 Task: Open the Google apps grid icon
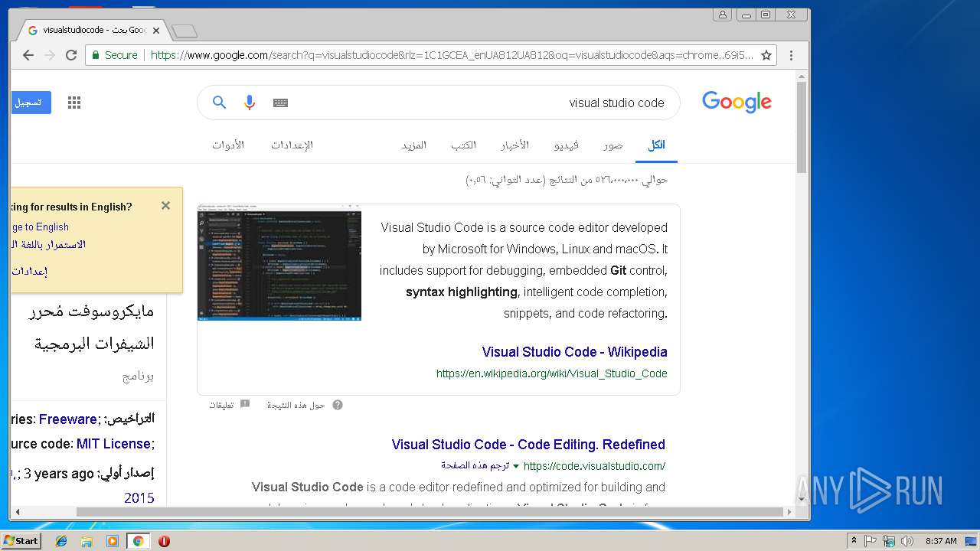point(74,103)
